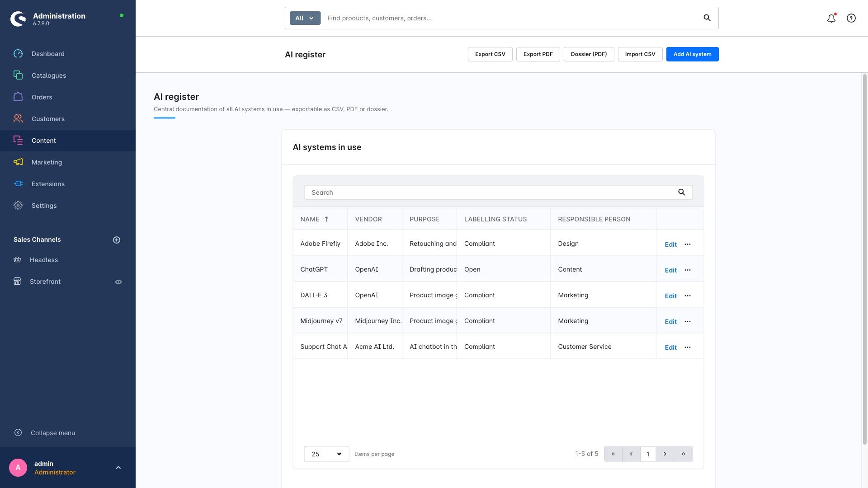Image resolution: width=868 pixels, height=488 pixels.
Task: Add a new sales channel plus icon
Action: [x=117, y=240]
